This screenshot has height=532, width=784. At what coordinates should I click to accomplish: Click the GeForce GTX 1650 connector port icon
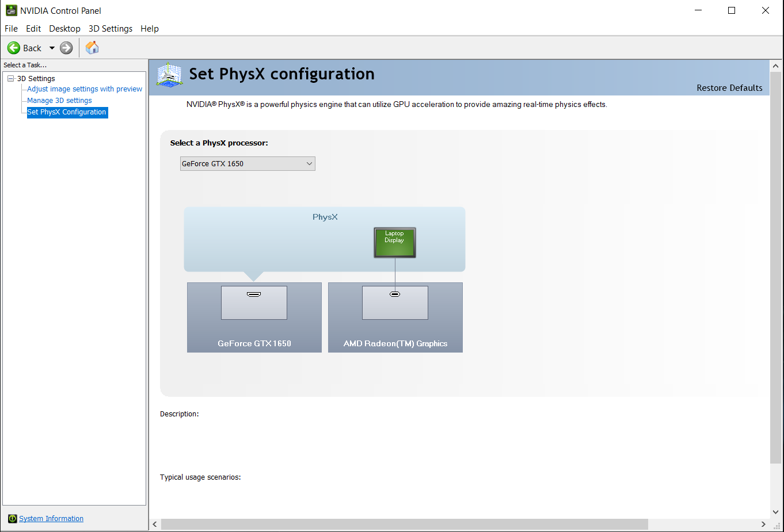click(254, 294)
